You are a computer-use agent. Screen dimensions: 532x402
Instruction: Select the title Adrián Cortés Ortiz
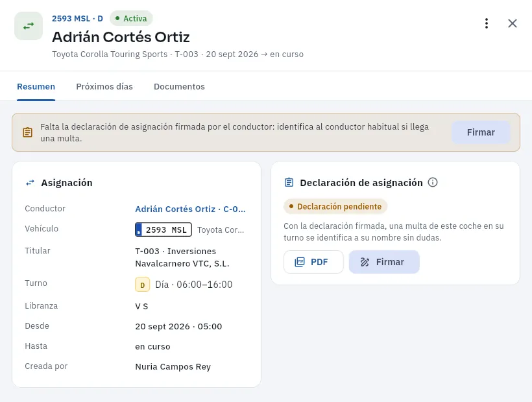click(121, 37)
